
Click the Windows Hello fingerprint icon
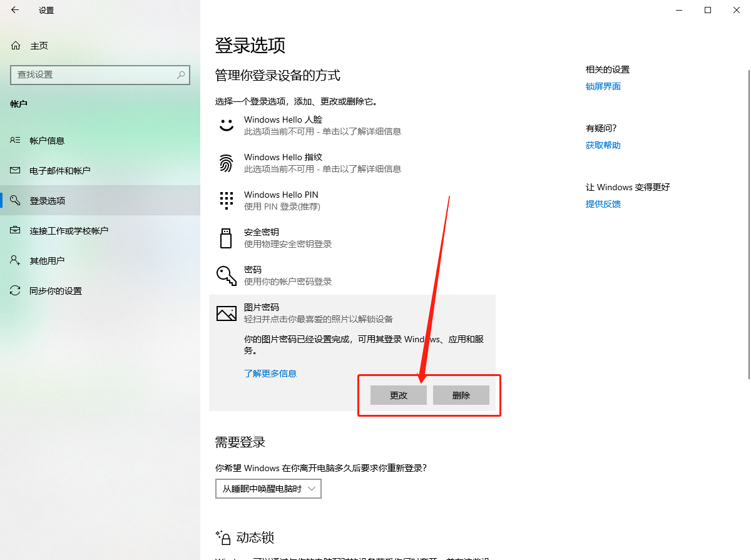226,163
